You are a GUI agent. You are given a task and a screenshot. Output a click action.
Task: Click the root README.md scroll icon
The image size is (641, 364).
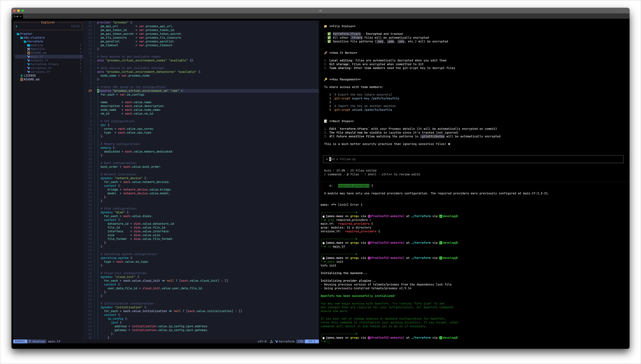click(21, 79)
